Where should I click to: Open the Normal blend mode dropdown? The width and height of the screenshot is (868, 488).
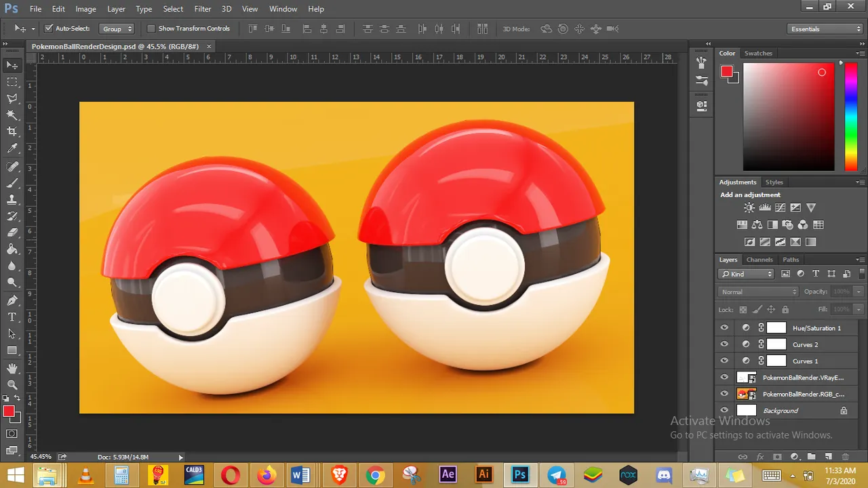[759, 291]
